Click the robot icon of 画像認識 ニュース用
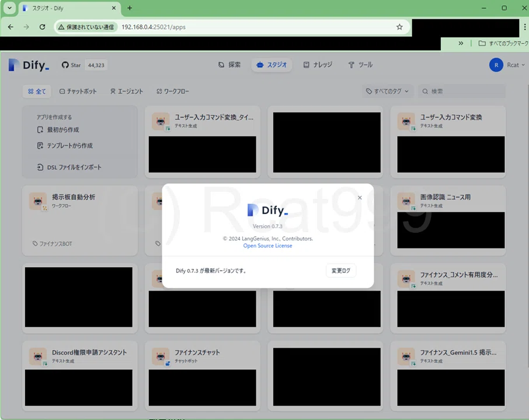The image size is (529, 420). (x=406, y=201)
